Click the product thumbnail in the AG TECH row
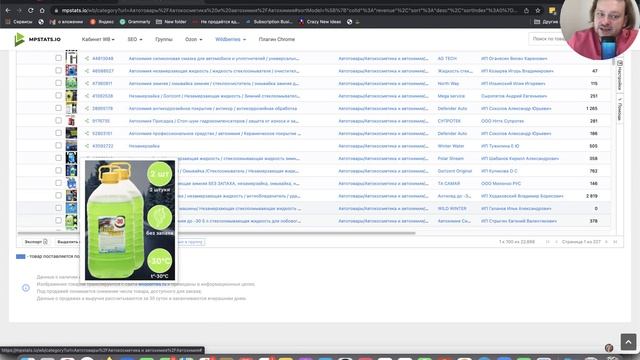This screenshot has width=640, height=360. click(x=71, y=57)
